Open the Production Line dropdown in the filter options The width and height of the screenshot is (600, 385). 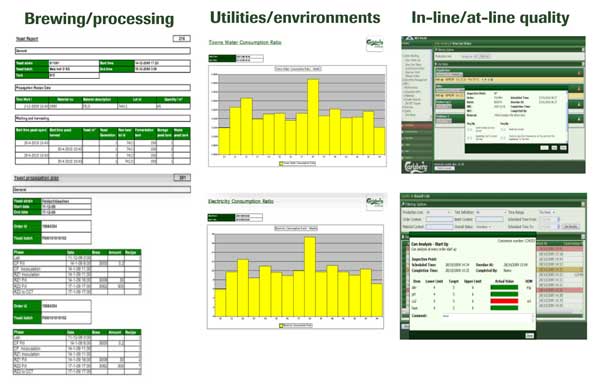click(438, 212)
